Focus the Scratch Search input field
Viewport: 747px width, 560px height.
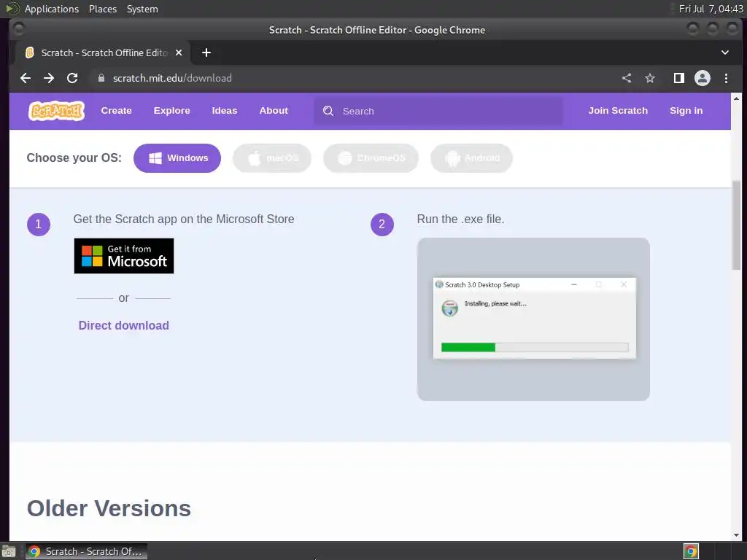click(x=438, y=111)
